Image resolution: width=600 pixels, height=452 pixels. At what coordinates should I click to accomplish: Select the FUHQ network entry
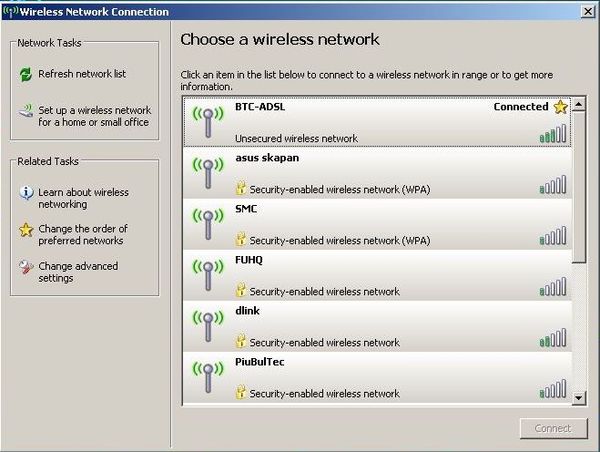click(x=377, y=275)
